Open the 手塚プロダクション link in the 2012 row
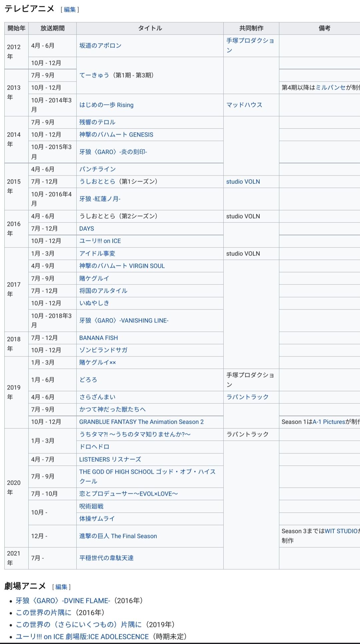Screen dimensions: 360x644 (x=250, y=45)
